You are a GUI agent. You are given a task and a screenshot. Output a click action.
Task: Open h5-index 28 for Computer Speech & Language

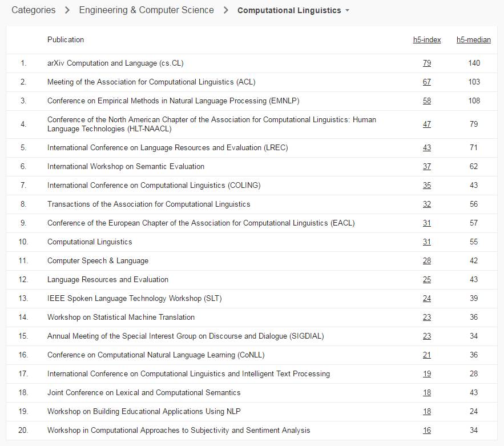pos(427,261)
